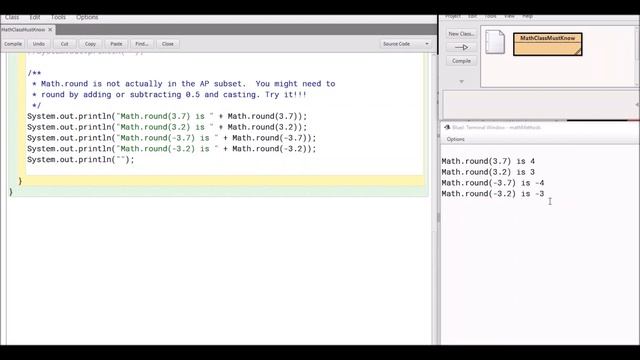Click the code line printing Math.round(-3.7)
640x360 pixels.
[x=171, y=138]
